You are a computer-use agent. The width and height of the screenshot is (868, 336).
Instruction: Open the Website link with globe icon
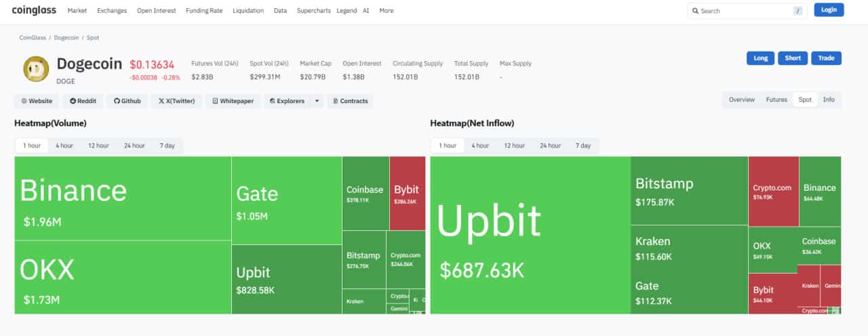37,101
